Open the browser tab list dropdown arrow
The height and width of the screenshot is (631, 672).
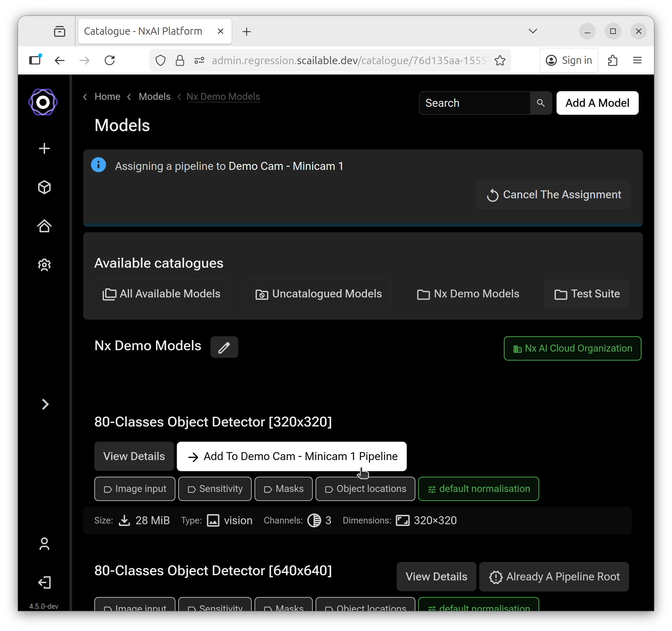533,31
